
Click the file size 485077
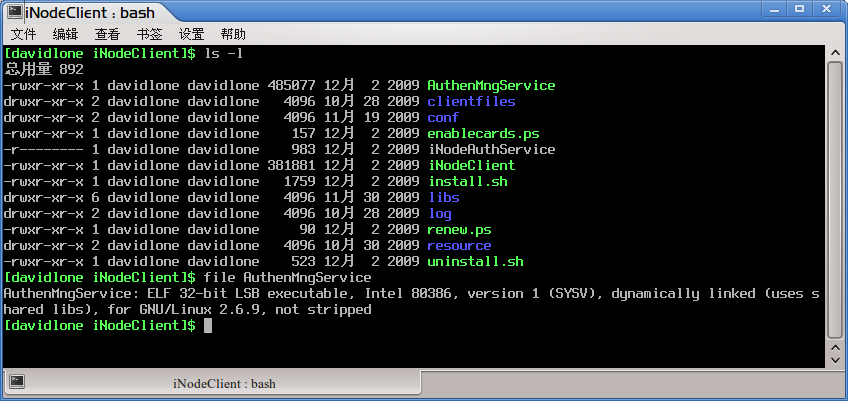(291, 86)
